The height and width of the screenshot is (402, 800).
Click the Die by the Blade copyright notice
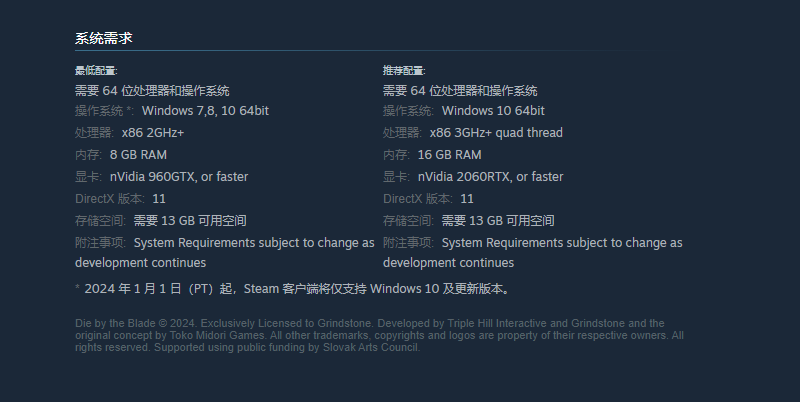(379, 335)
